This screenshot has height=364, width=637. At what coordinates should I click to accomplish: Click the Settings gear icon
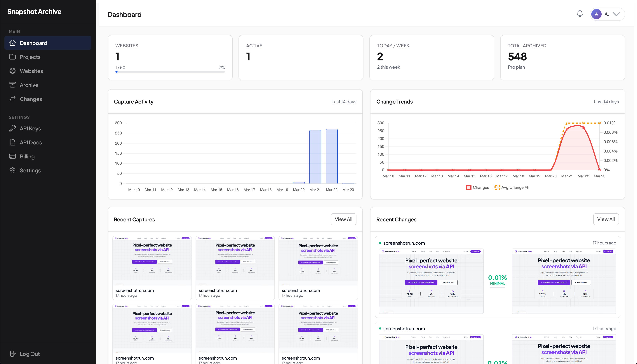[13, 170]
